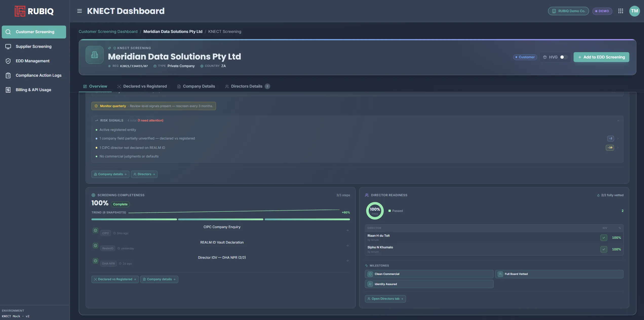This screenshot has width=644, height=320.
Task: Click the RUBIQ logo
Action: pos(34,11)
